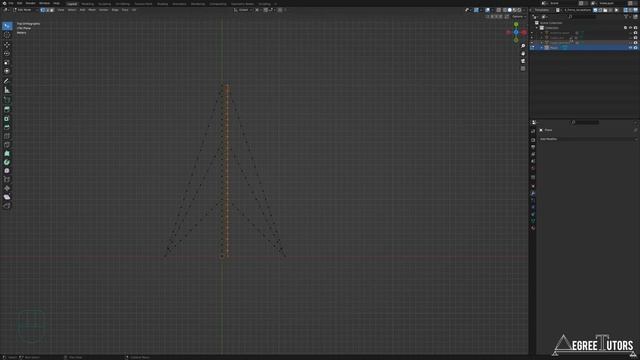Open the Vertex menu in viewport header
Viewport: 640px width, 360px height.
[x=103, y=10]
